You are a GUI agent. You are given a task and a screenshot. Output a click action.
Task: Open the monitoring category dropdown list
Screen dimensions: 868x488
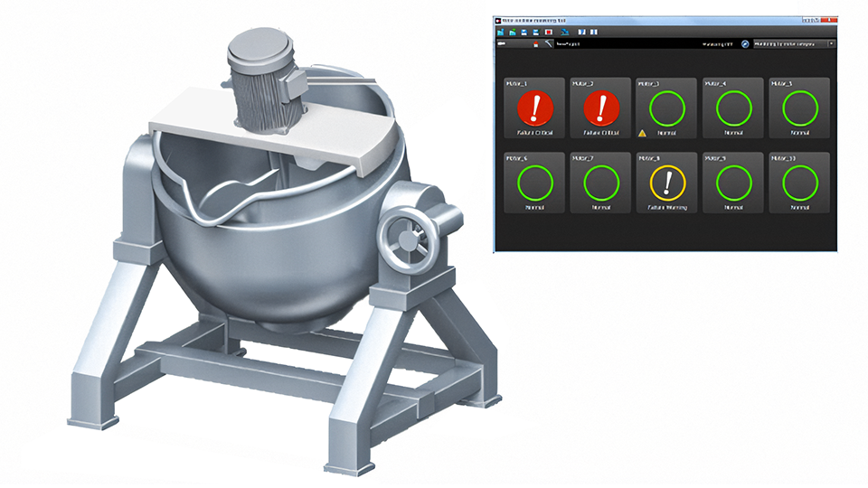click(x=794, y=43)
